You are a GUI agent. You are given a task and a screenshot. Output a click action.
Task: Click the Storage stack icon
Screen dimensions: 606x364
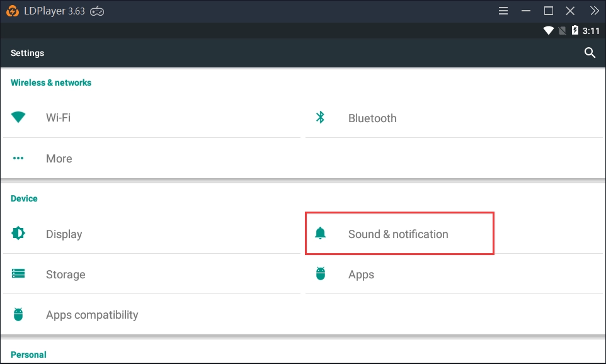pyautogui.click(x=18, y=274)
